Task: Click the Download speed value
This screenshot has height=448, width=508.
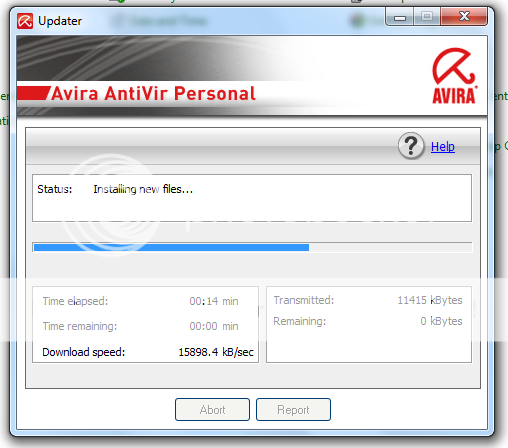Action: pyautogui.click(x=216, y=352)
